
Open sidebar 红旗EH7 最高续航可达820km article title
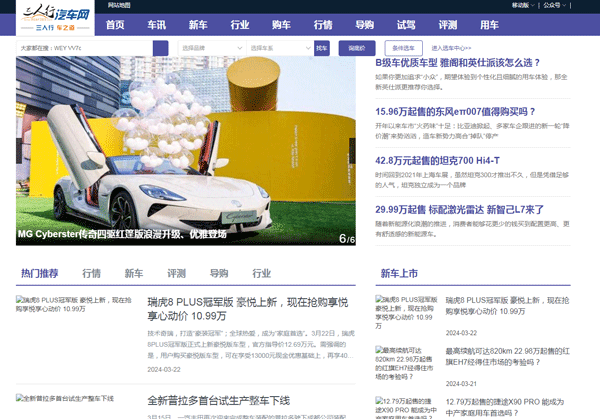tap(507, 357)
